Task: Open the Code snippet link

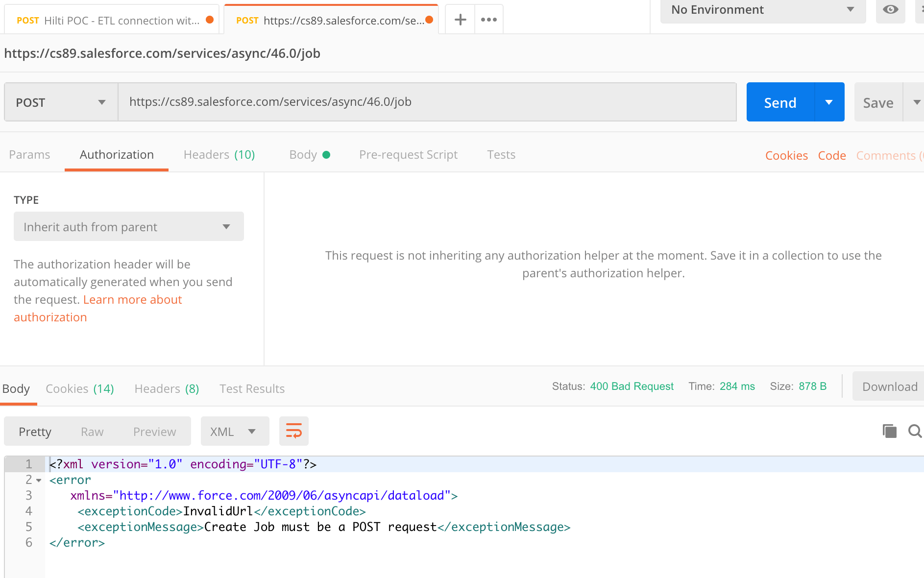Action: click(832, 156)
